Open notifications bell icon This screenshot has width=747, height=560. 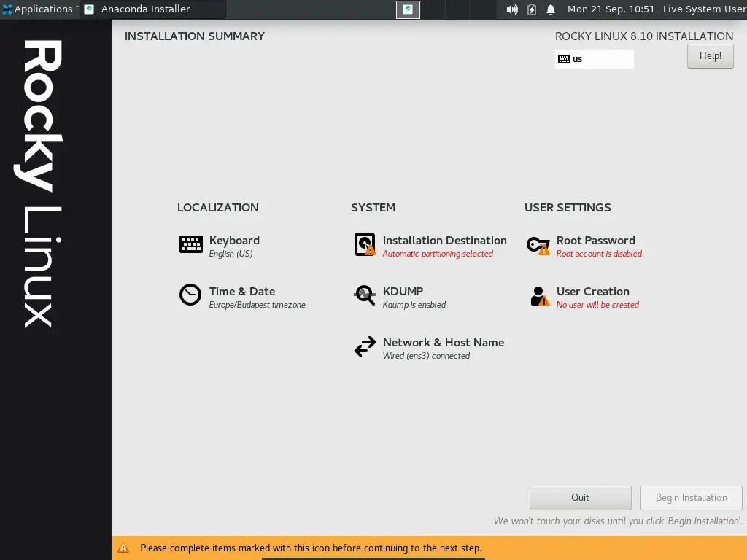click(551, 9)
